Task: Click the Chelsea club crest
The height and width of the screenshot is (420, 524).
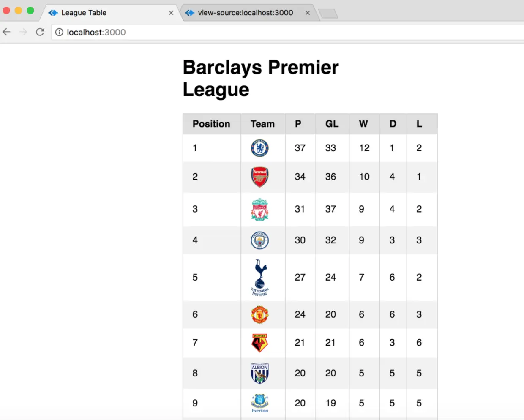Action: [x=259, y=148]
